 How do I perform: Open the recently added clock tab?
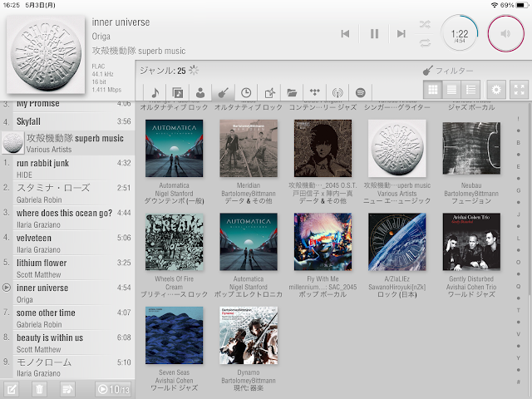coord(246,92)
